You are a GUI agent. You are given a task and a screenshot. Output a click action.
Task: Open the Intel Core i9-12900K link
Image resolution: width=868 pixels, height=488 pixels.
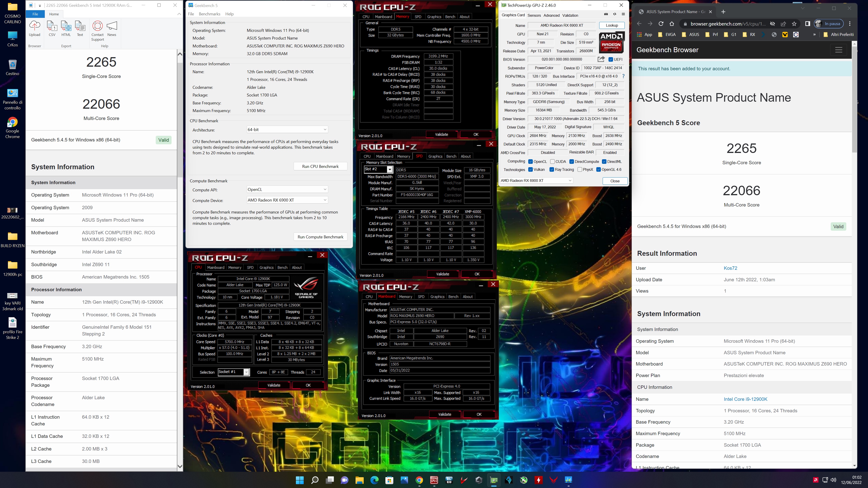point(745,399)
